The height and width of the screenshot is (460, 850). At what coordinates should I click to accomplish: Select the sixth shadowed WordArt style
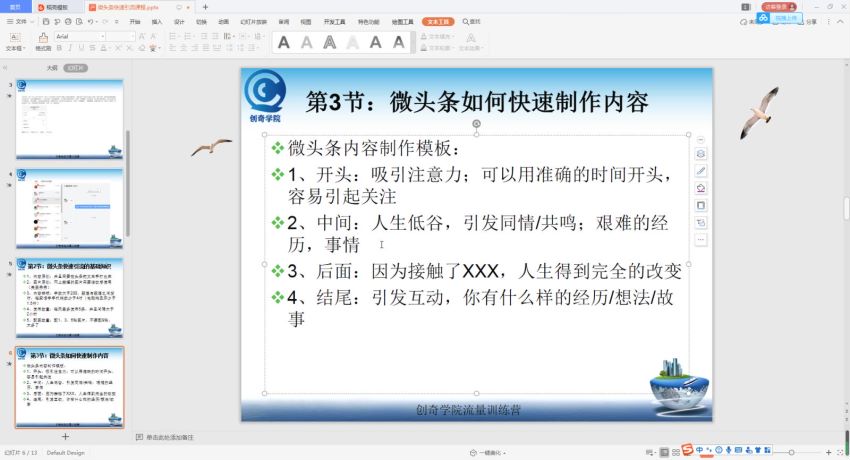tap(399, 43)
